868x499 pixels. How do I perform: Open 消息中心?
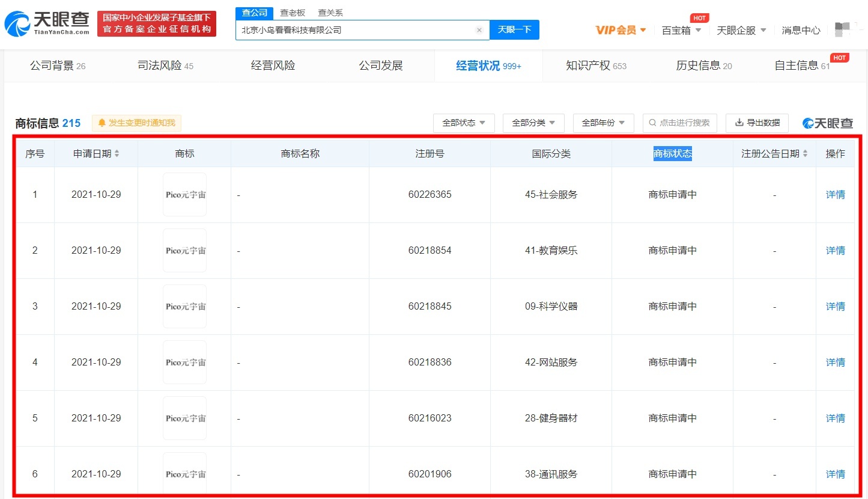click(801, 30)
